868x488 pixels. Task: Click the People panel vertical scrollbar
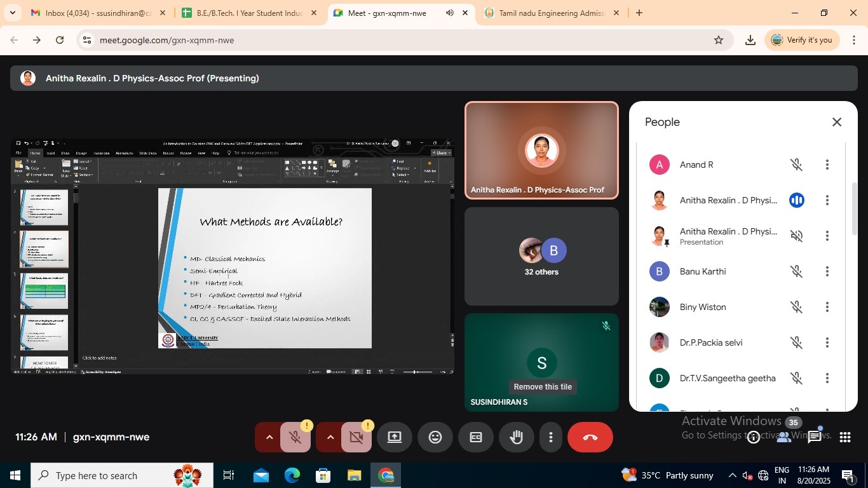point(854,208)
